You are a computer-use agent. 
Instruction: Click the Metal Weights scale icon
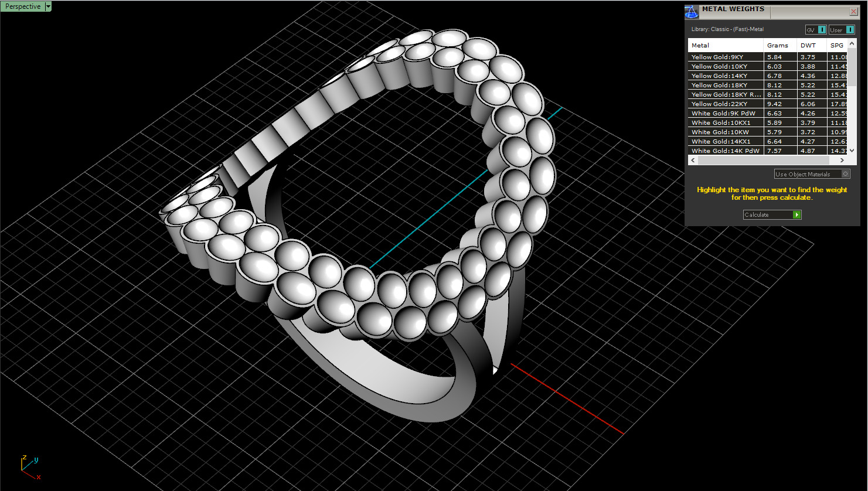(692, 12)
